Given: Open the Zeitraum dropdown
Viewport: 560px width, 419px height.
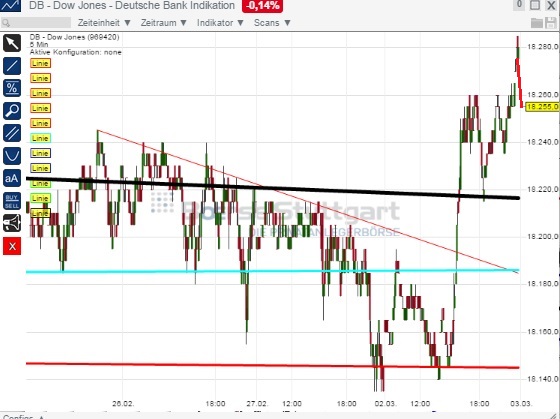Looking at the screenshot, I should tap(164, 23).
